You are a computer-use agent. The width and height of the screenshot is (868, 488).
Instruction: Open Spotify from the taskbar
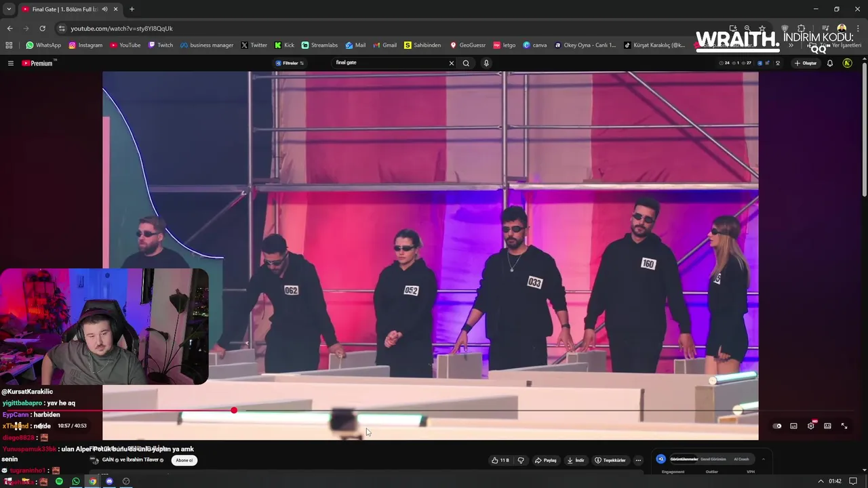tap(59, 481)
